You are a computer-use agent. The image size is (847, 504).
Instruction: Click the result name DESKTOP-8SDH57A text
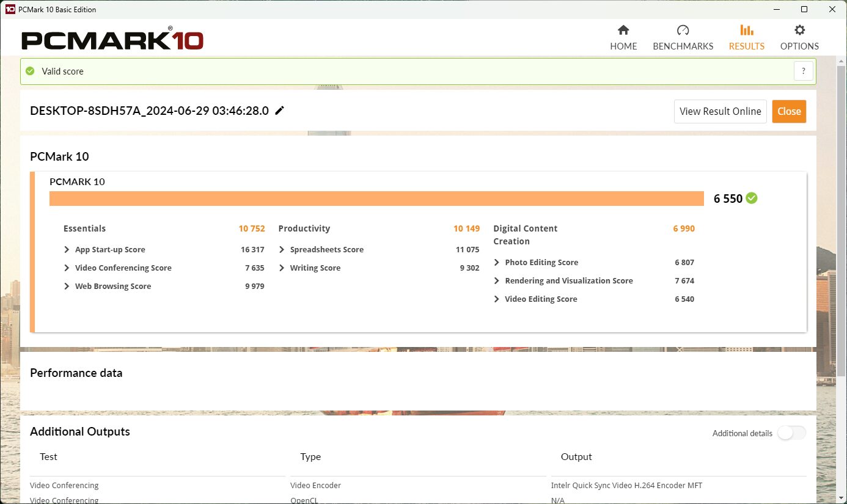tap(149, 111)
